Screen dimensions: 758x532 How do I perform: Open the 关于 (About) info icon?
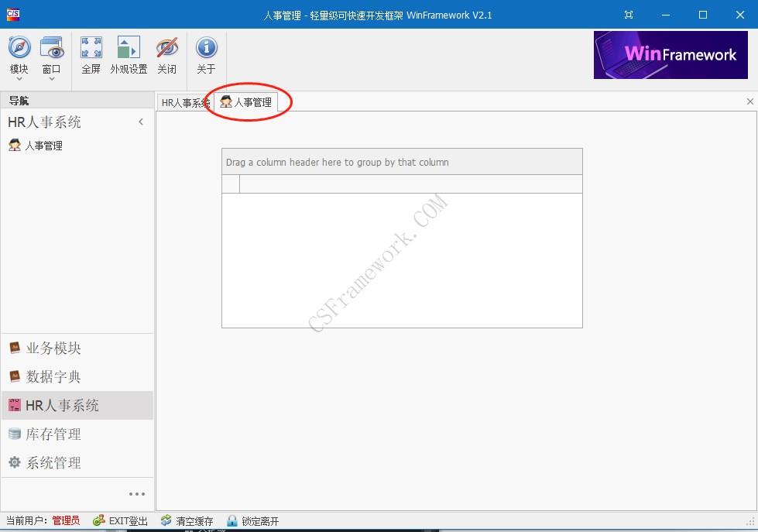click(x=206, y=48)
